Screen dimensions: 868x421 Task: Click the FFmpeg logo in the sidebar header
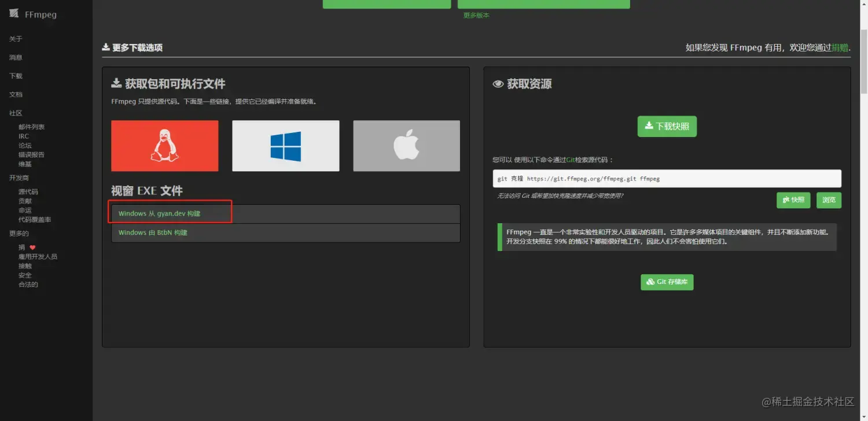pyautogui.click(x=13, y=13)
